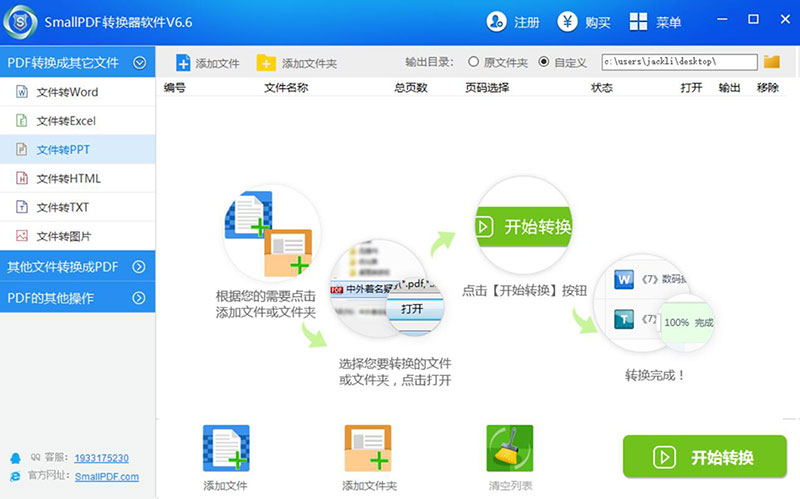The width and height of the screenshot is (800, 499).
Task: Collapse the PDF转换成其它文件 section arrow
Action: coord(139,63)
